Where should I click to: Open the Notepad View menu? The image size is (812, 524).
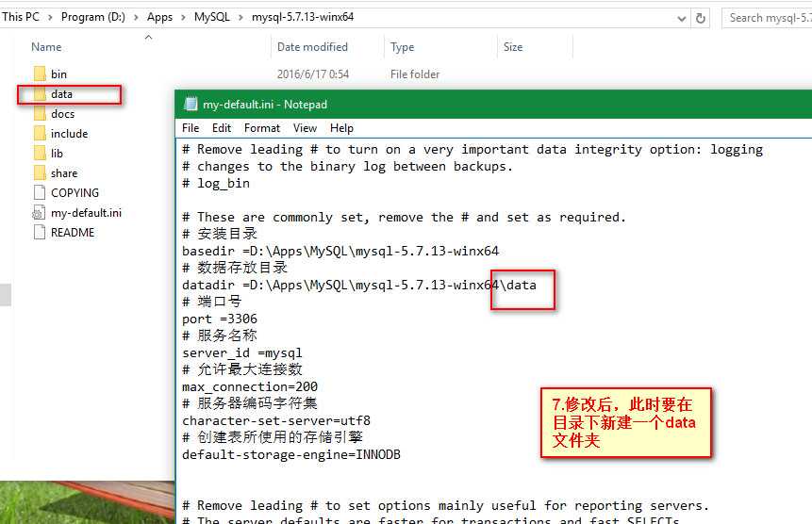(x=305, y=128)
